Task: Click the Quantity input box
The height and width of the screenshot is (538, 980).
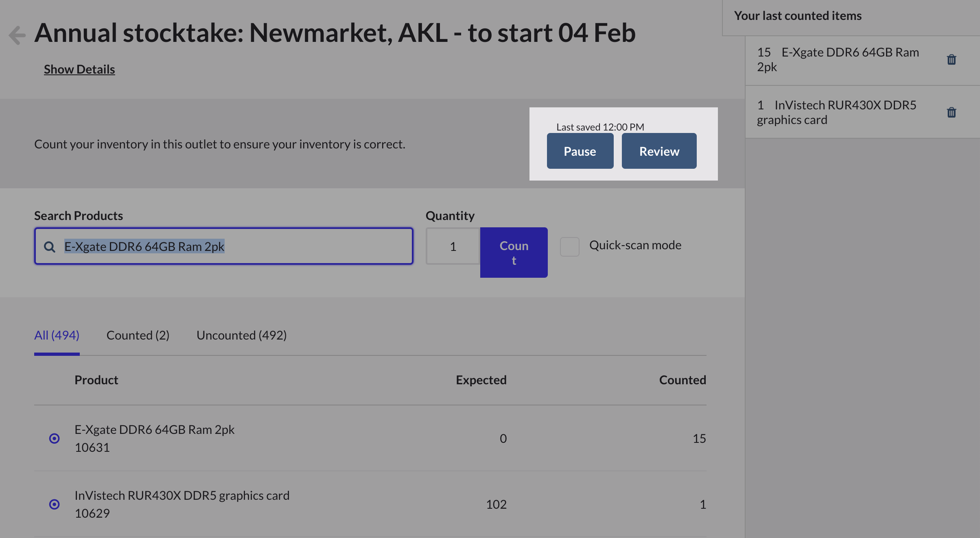Action: 453,246
